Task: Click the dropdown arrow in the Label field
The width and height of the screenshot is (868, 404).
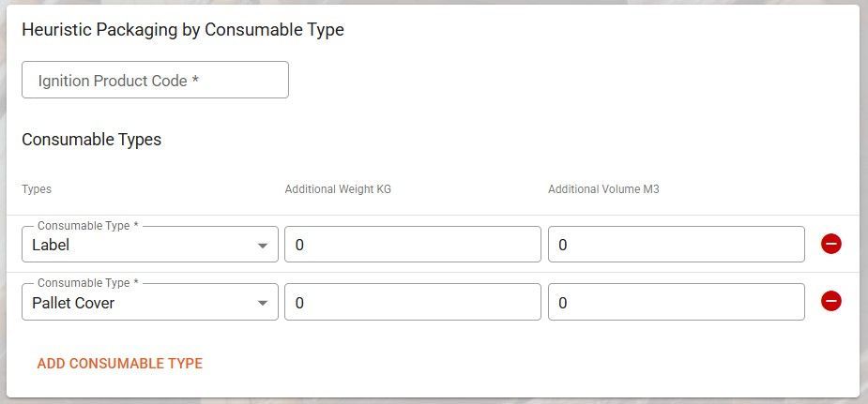Action: [x=262, y=246]
